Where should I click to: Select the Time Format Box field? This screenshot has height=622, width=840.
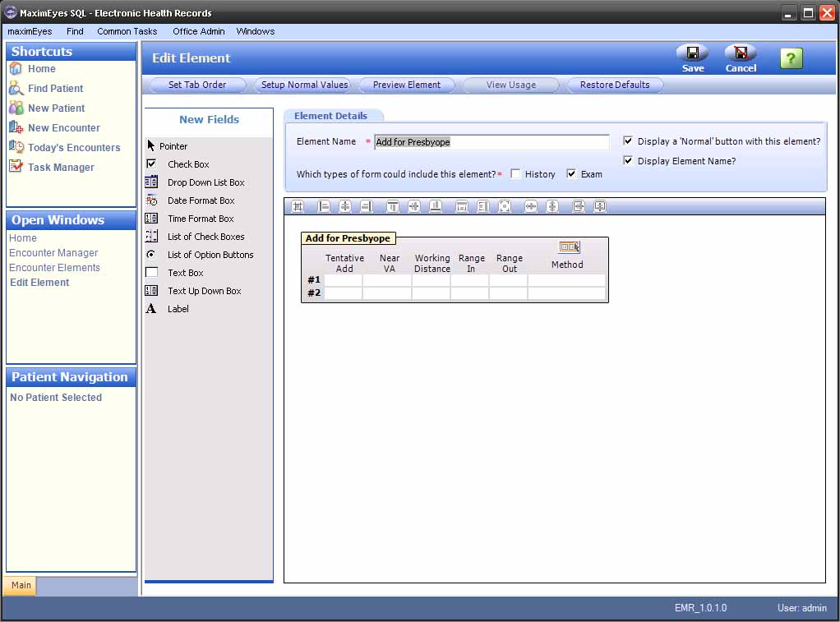(190, 219)
